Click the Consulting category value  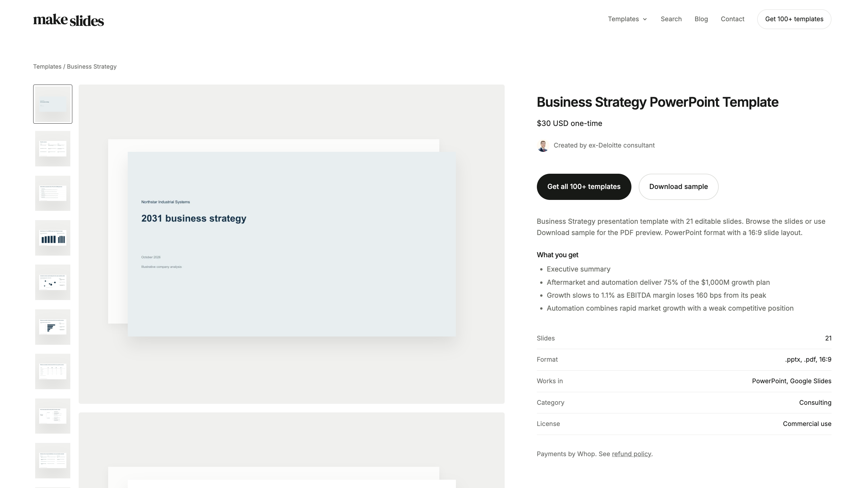coord(815,403)
